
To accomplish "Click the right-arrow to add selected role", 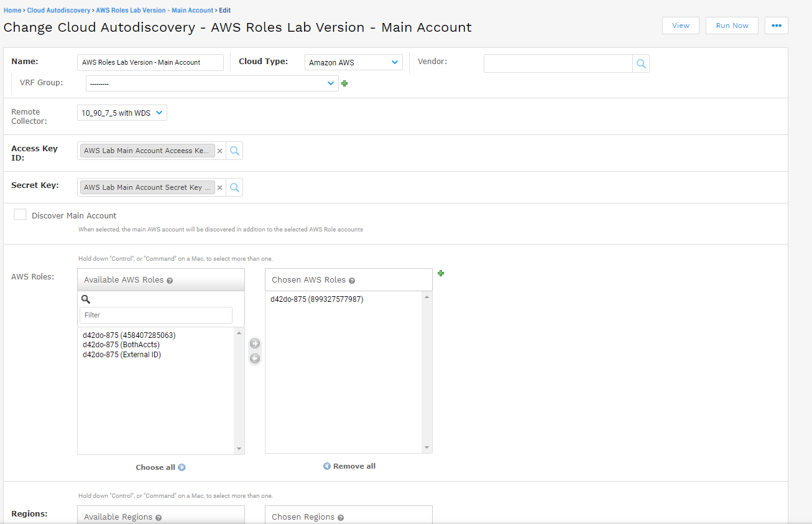I will click(255, 343).
